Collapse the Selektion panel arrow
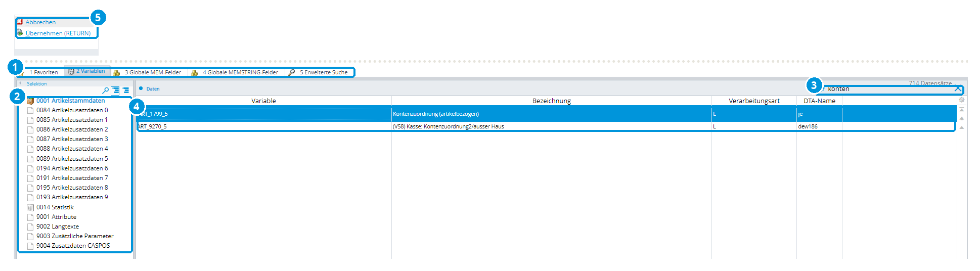 coord(20,83)
